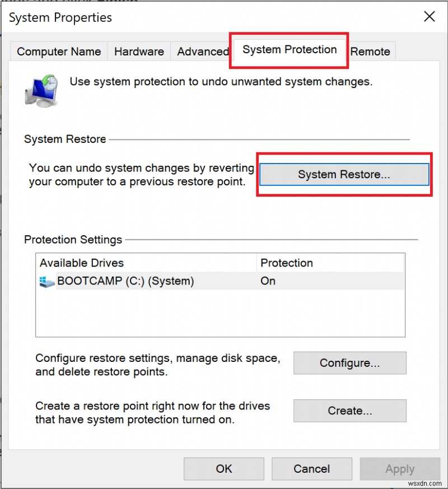Click the Protection column header

coord(287,263)
